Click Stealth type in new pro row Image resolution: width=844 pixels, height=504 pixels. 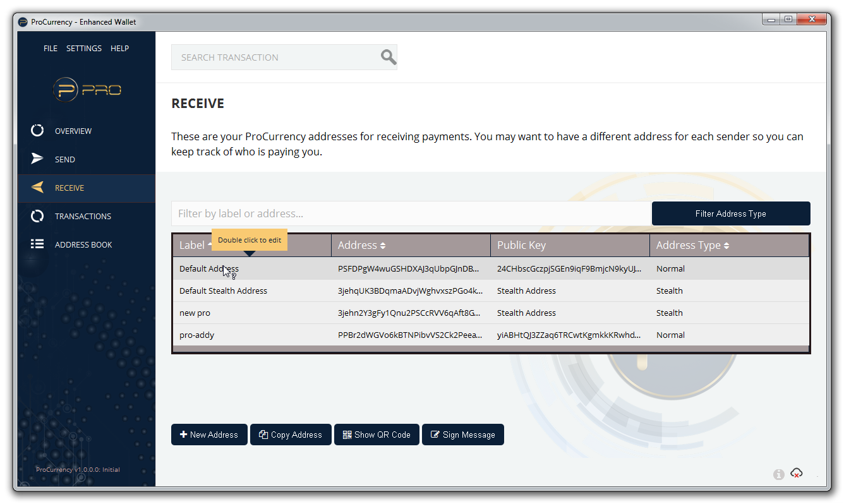tap(670, 313)
